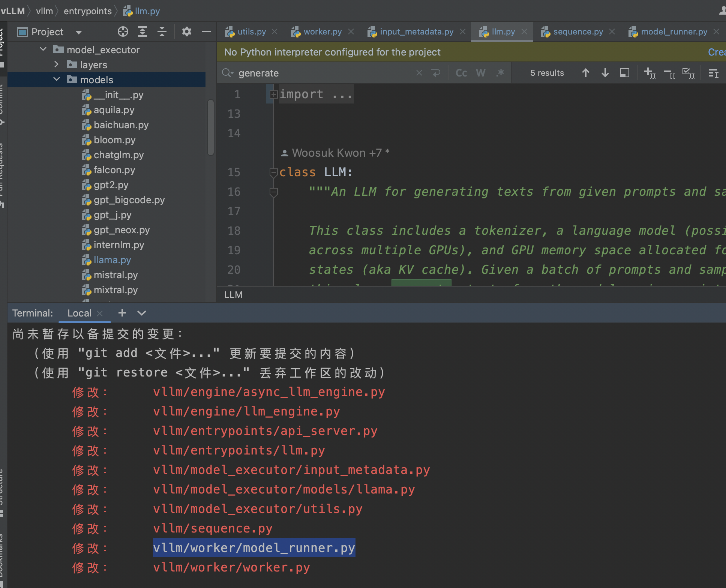Viewport: 726px width, 588px height.
Task: Hide the Project panel with minimize dash
Action: (x=206, y=32)
